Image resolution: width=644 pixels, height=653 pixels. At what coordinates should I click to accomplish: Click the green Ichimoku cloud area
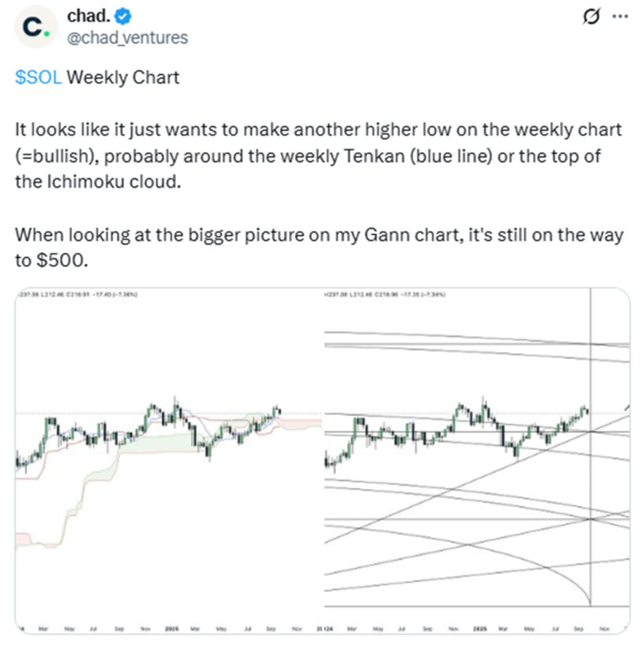(156, 444)
